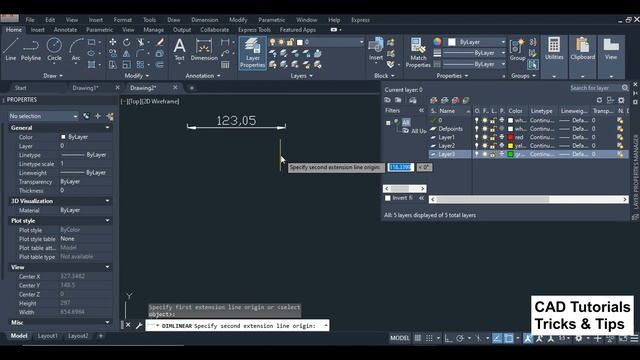
Task: Click the Linetype column header
Action: 542,111
